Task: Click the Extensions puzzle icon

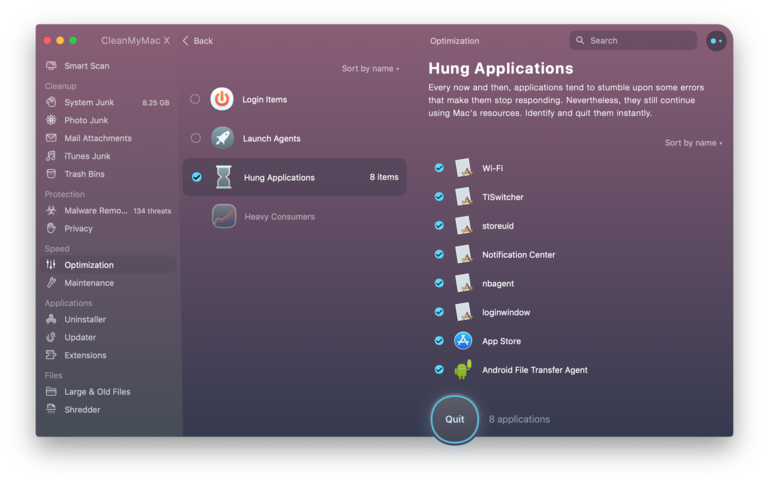Action: (x=51, y=355)
